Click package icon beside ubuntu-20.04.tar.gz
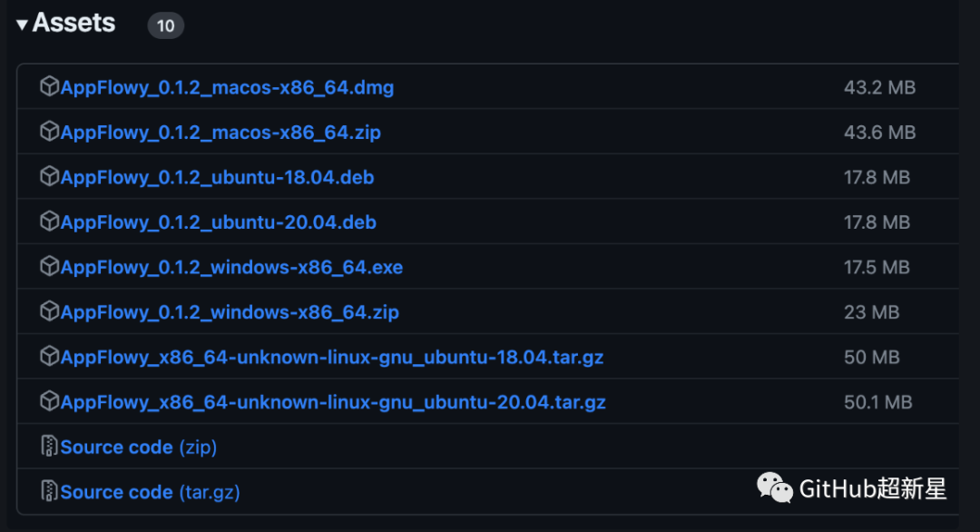 click(x=49, y=401)
